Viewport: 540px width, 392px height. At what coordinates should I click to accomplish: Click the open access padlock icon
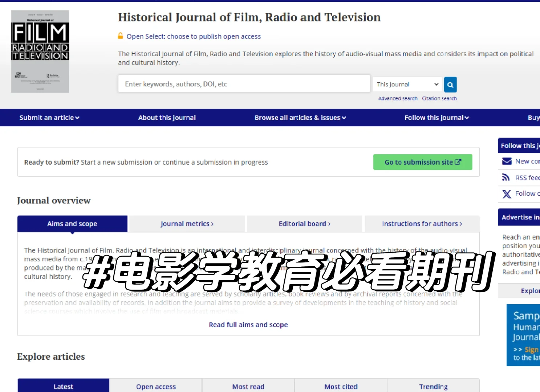coord(120,36)
